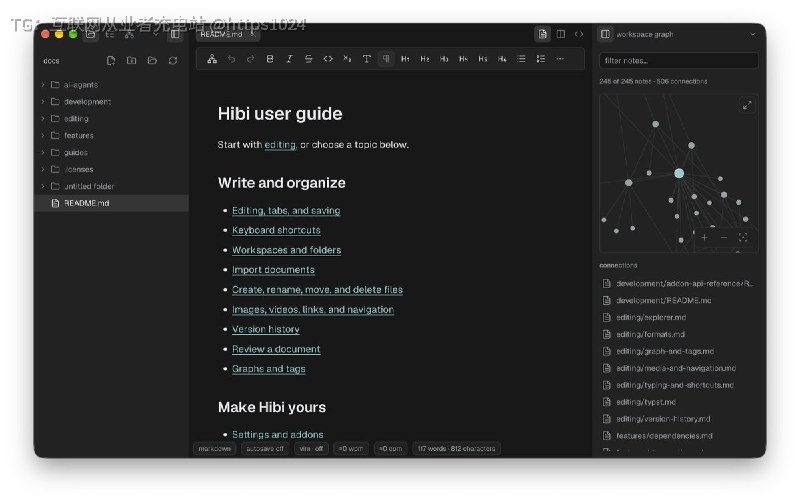This screenshot has width=800, height=503.
Task: Apply Heading 5 style
Action: (x=483, y=59)
